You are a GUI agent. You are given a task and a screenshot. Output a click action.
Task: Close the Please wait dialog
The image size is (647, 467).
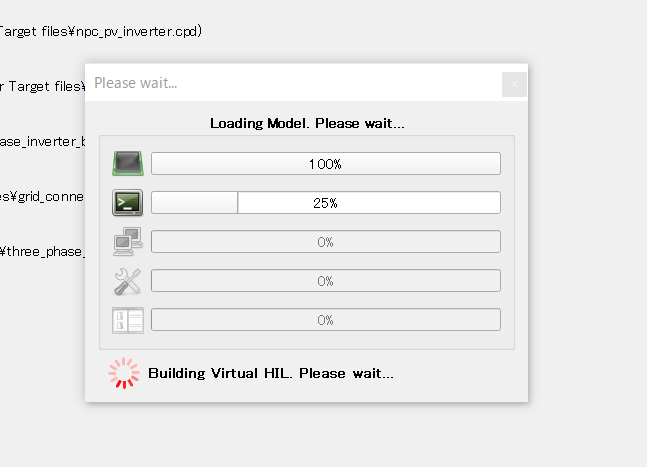point(514,84)
